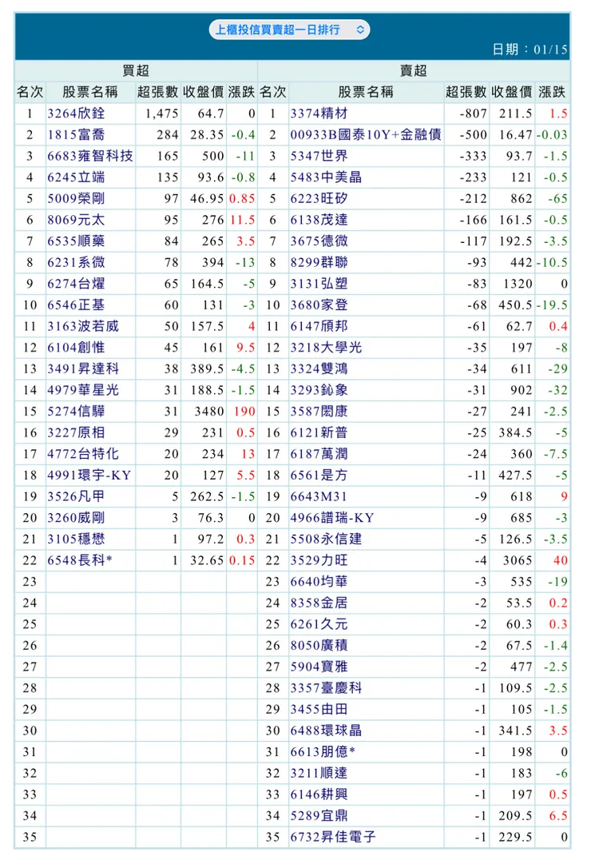
Task: Open stock link 6138茂達
Action: click(319, 220)
